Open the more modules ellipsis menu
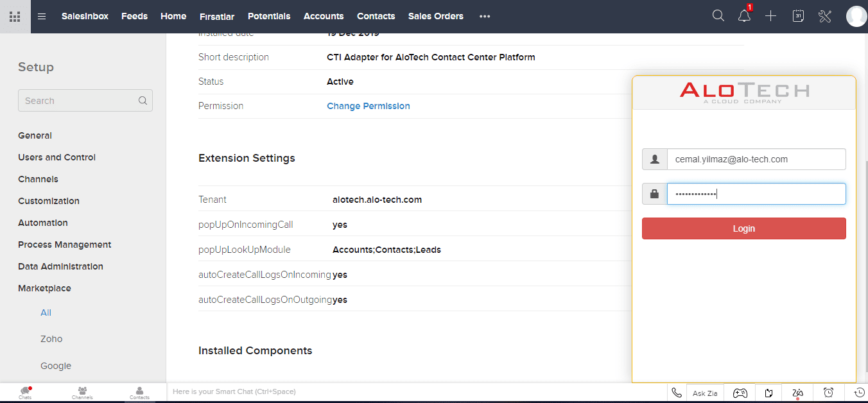 pyautogui.click(x=485, y=16)
